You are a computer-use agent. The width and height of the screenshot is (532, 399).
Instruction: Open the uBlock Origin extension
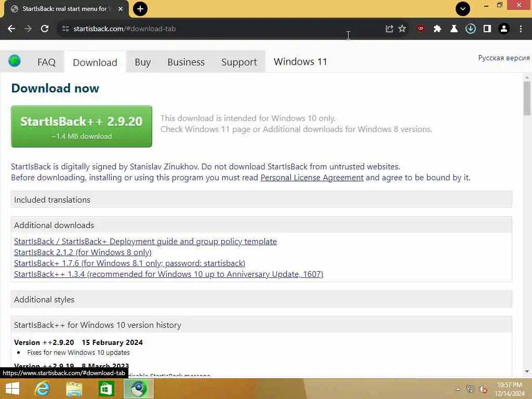click(x=421, y=29)
